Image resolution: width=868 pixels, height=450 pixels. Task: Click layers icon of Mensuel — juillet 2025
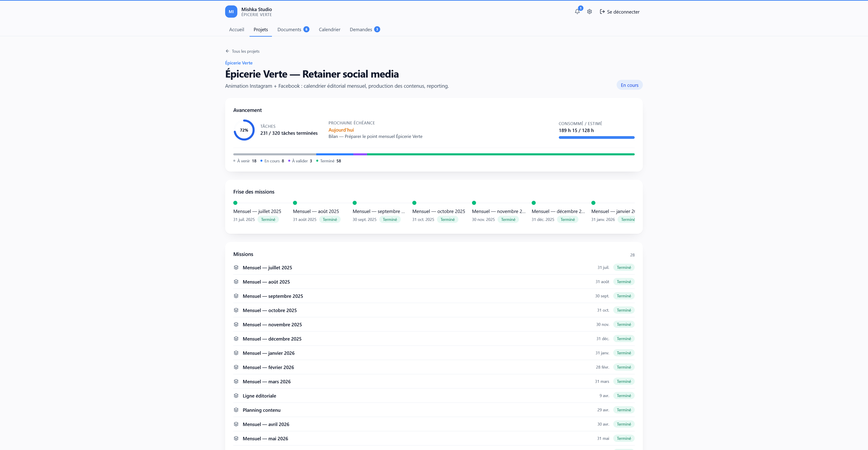(x=236, y=267)
